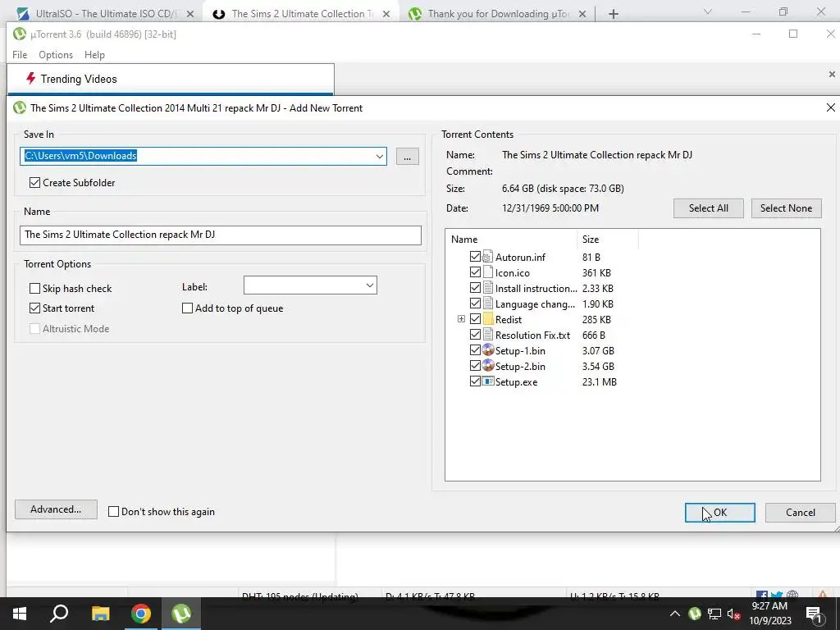Click the Name column header

[510, 239]
